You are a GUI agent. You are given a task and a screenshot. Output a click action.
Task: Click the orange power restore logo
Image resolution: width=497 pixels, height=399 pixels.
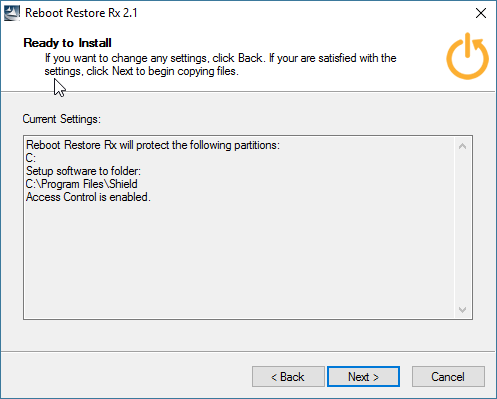[x=467, y=56]
